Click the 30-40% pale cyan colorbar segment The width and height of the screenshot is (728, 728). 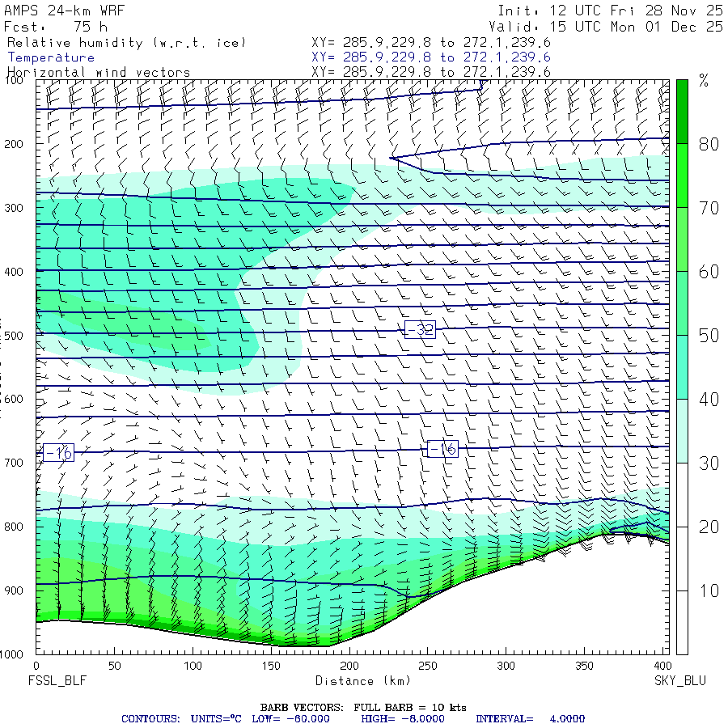point(682,431)
